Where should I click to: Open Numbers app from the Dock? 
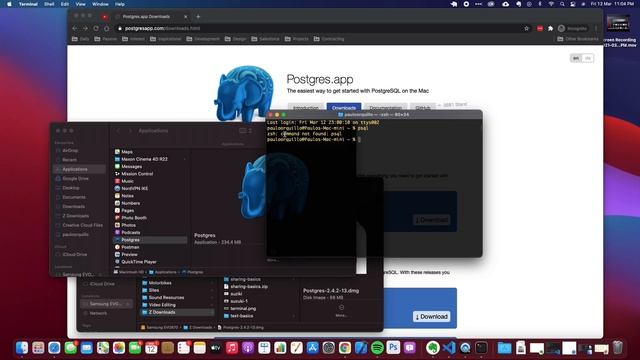click(280, 348)
